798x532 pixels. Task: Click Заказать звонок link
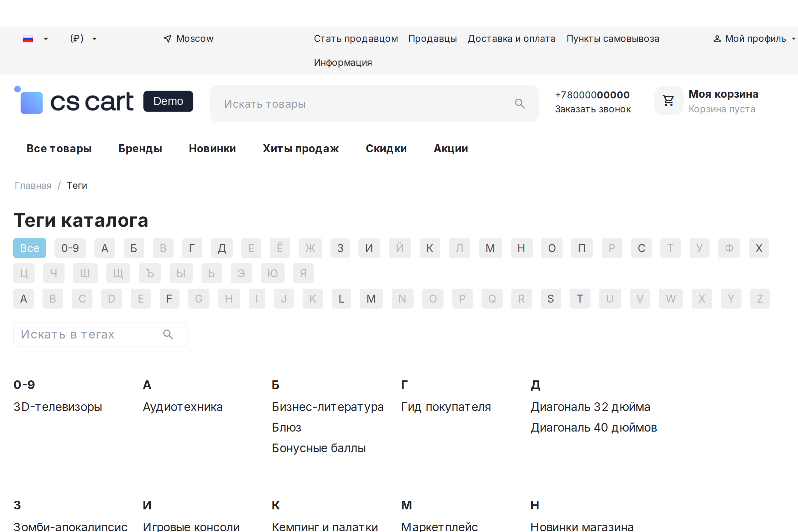pyautogui.click(x=593, y=109)
